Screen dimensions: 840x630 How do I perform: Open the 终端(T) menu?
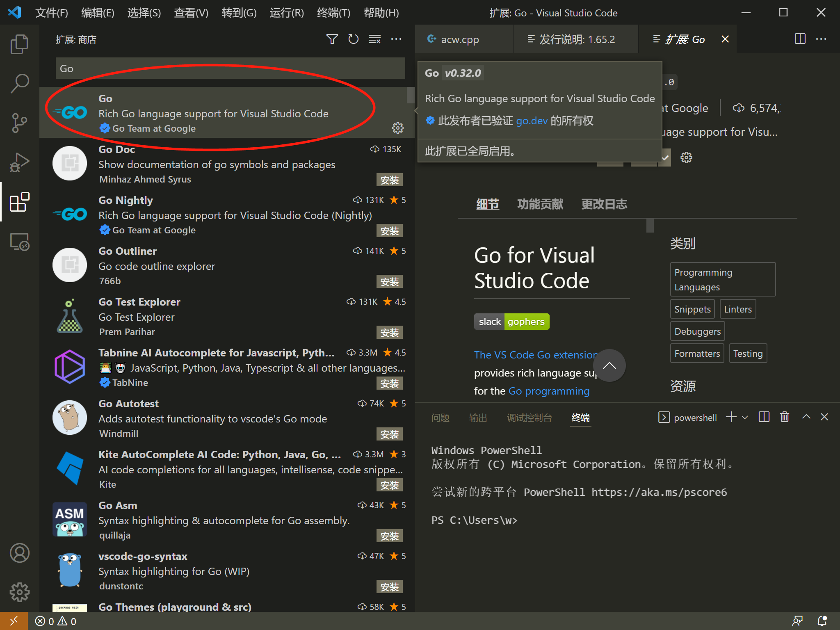(334, 13)
